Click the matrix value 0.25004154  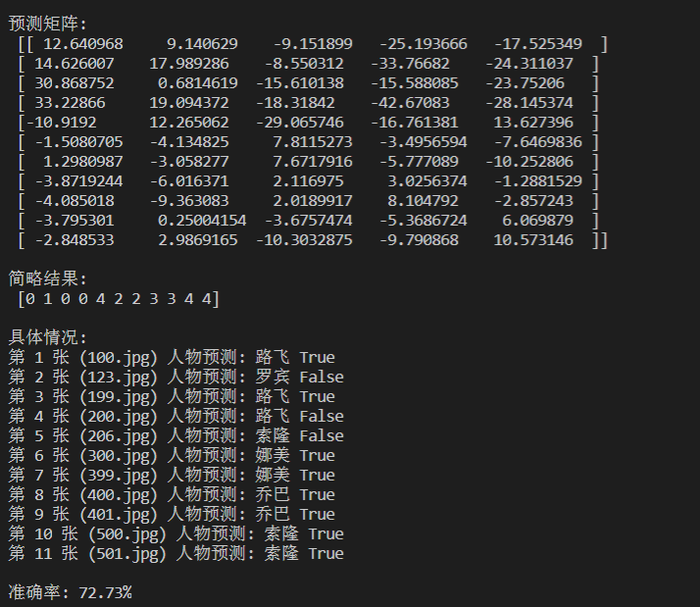(202, 221)
